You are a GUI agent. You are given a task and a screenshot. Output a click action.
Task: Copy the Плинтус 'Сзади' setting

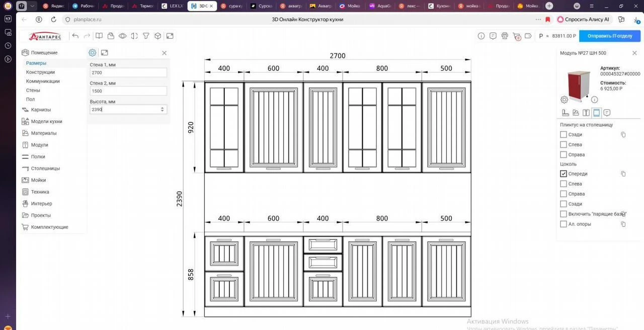(623, 135)
